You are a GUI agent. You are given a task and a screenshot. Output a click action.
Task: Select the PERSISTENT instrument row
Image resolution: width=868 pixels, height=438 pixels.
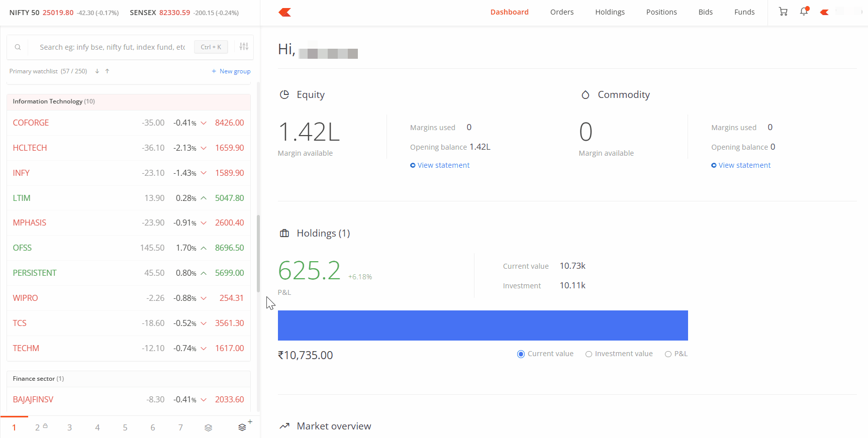click(x=129, y=273)
